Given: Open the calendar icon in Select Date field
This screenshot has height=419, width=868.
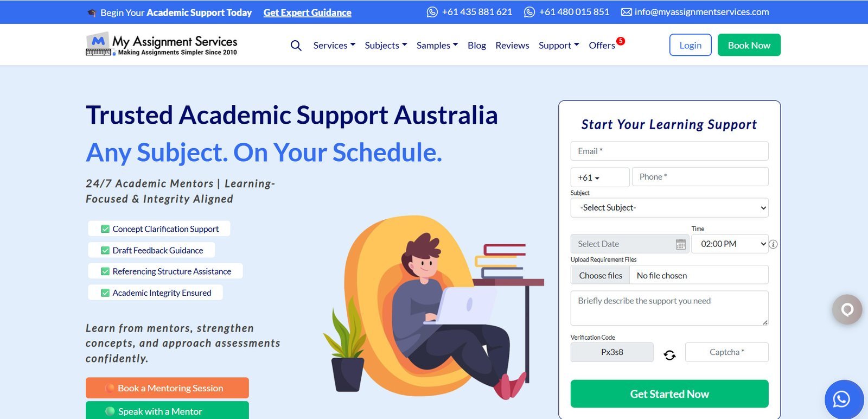Looking at the screenshot, I should point(681,244).
